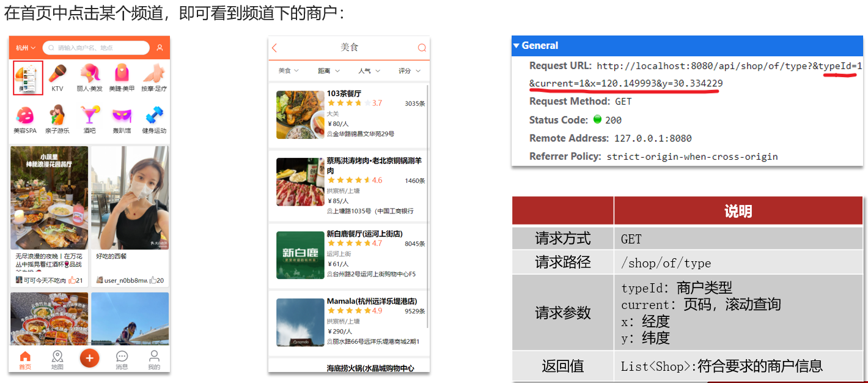Open the 人气 sort dropdown
The width and height of the screenshot is (868, 383).
(369, 71)
